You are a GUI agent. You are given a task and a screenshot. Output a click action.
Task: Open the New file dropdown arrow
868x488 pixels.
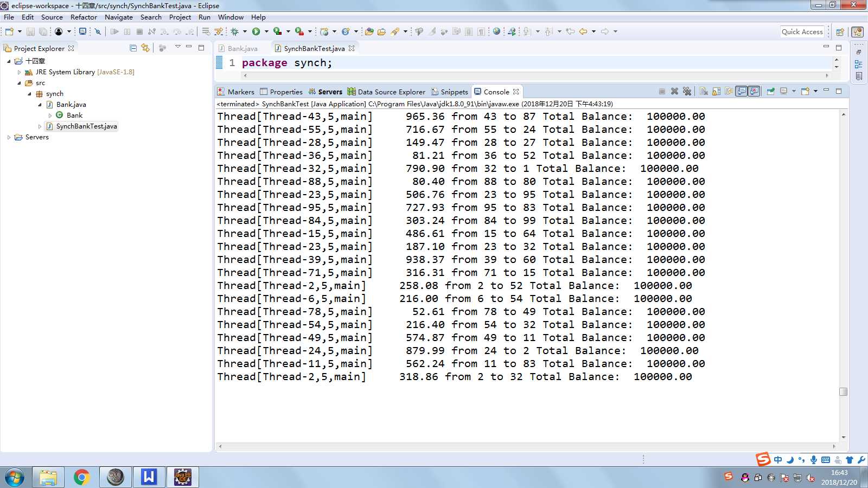click(x=20, y=31)
